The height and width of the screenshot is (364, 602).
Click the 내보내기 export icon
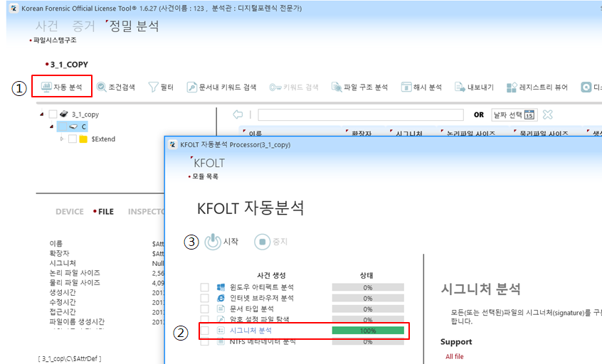click(460, 87)
